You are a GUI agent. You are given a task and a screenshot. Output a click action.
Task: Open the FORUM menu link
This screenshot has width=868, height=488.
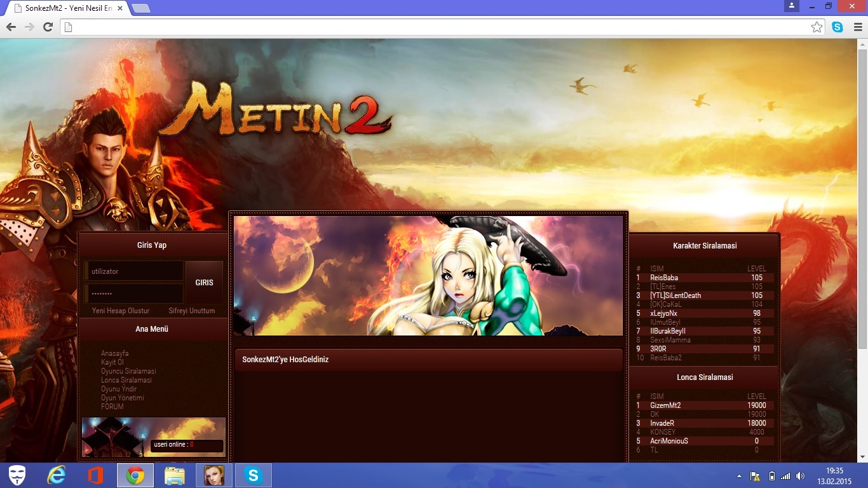coord(112,407)
